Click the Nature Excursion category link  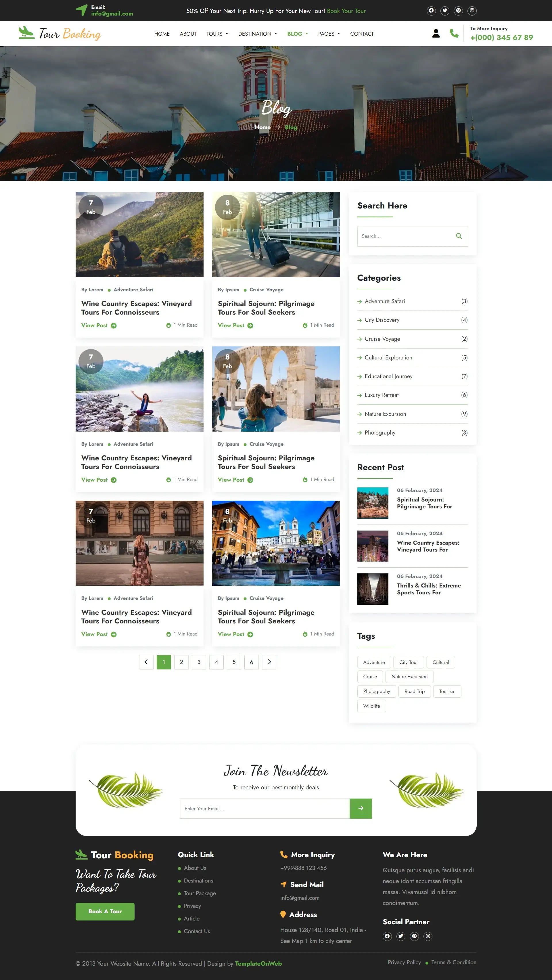click(385, 414)
